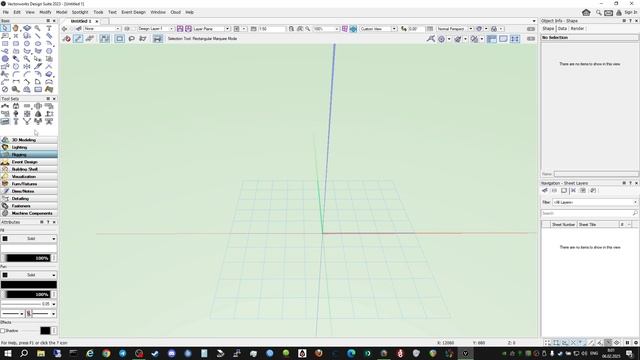Open Windows Start button on taskbar
This screenshot has width=640, height=360.
click(x=8, y=353)
